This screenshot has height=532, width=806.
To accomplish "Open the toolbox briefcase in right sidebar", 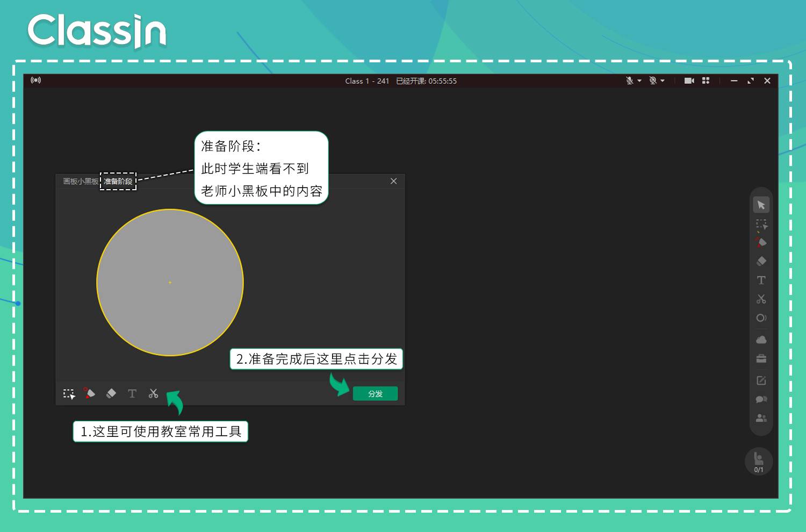I will [x=761, y=358].
